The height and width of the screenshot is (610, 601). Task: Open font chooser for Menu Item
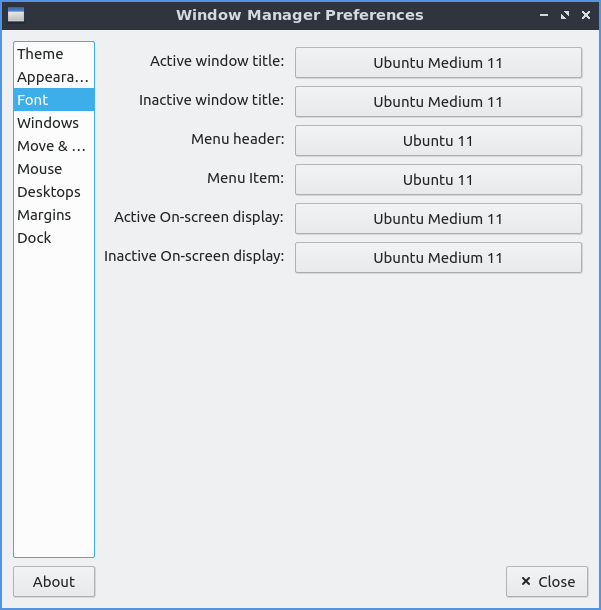coord(438,180)
